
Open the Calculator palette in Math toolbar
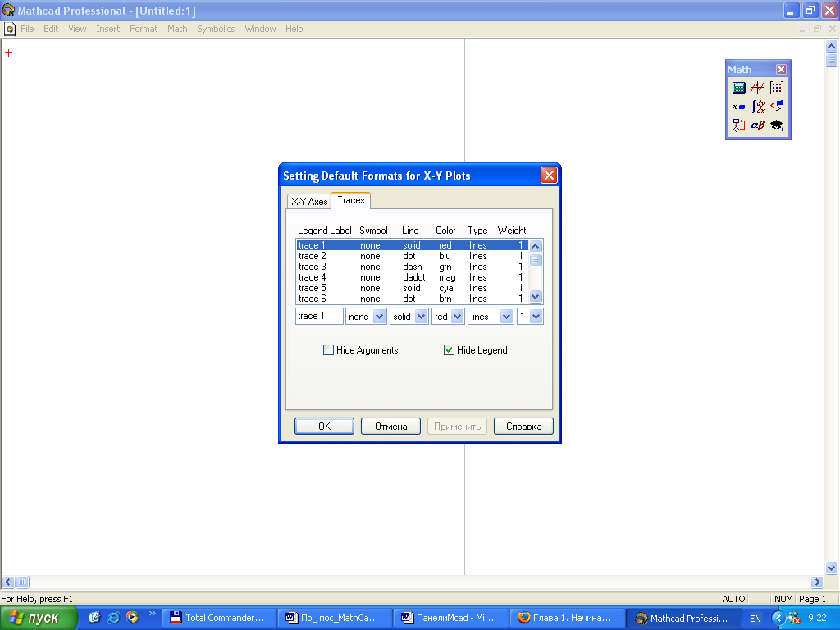(739, 88)
